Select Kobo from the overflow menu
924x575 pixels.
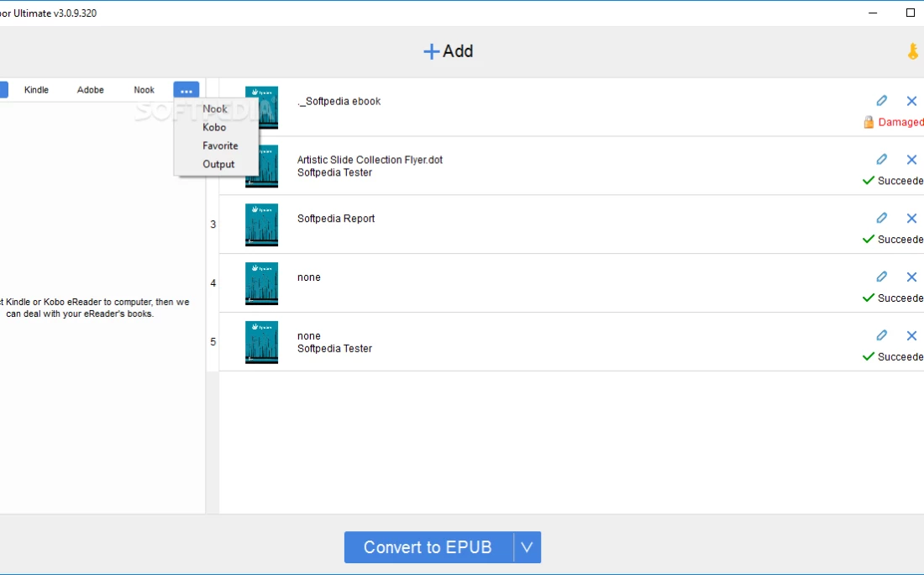pyautogui.click(x=214, y=128)
